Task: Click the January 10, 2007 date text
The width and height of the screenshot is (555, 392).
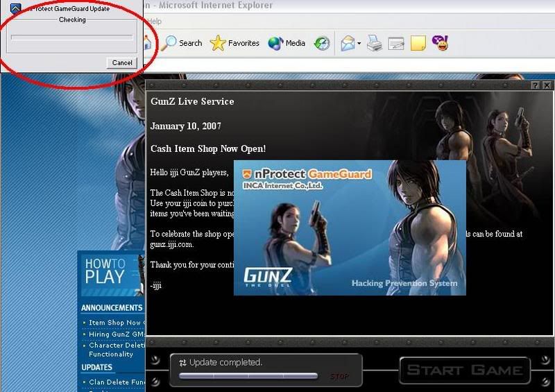Action: 186,126
